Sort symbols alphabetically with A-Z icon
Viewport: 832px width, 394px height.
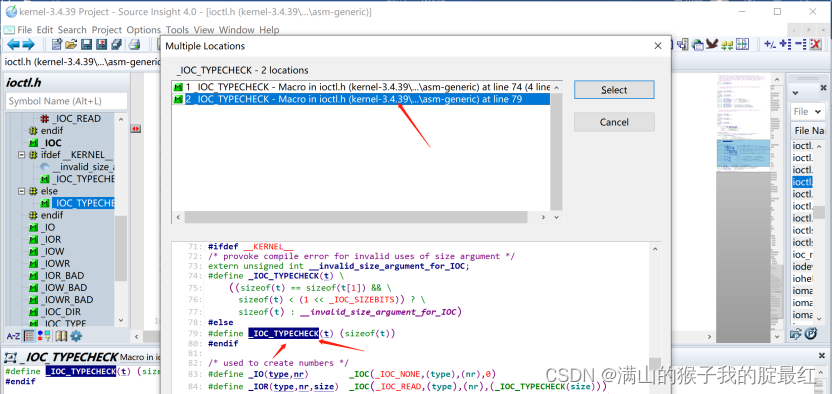(x=13, y=336)
